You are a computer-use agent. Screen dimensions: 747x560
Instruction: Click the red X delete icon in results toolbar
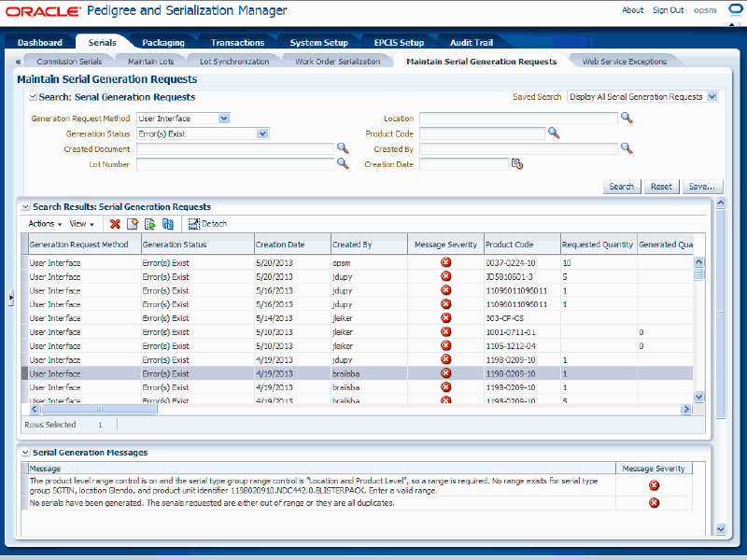(115, 224)
